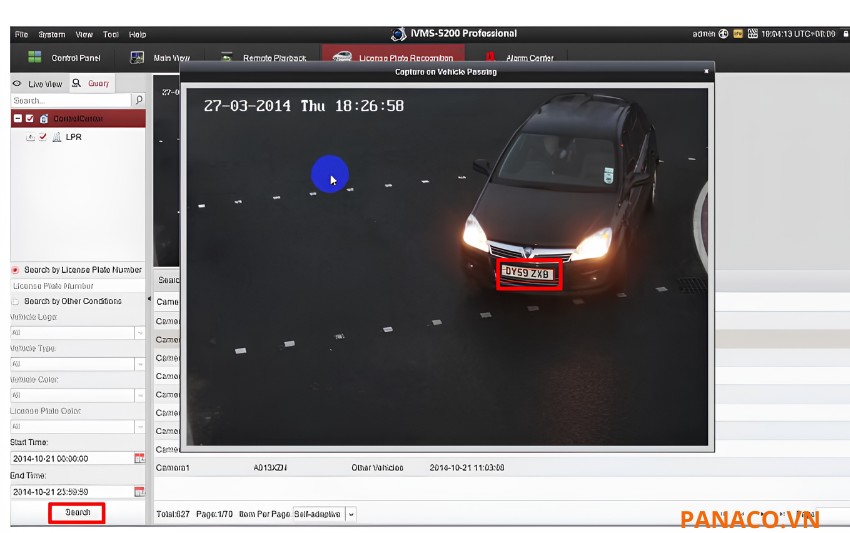Switch to the Control Panel tab
Image resolution: width=850 pixels, height=533 pixels.
pyautogui.click(x=65, y=57)
